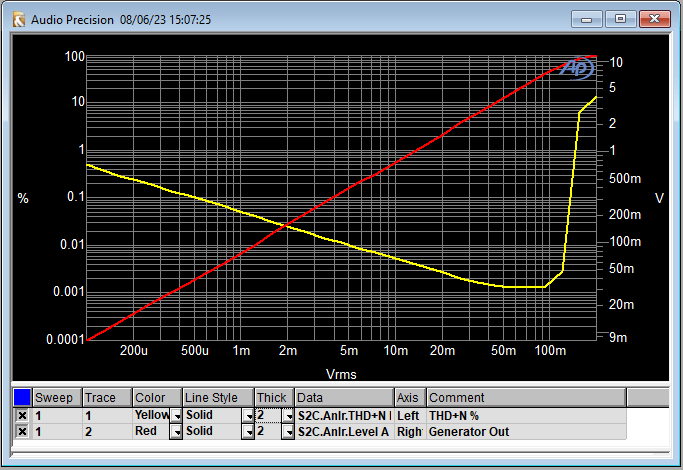Uncheck the Red Generator Out trace checkbox
The image size is (683, 470).
[22, 432]
